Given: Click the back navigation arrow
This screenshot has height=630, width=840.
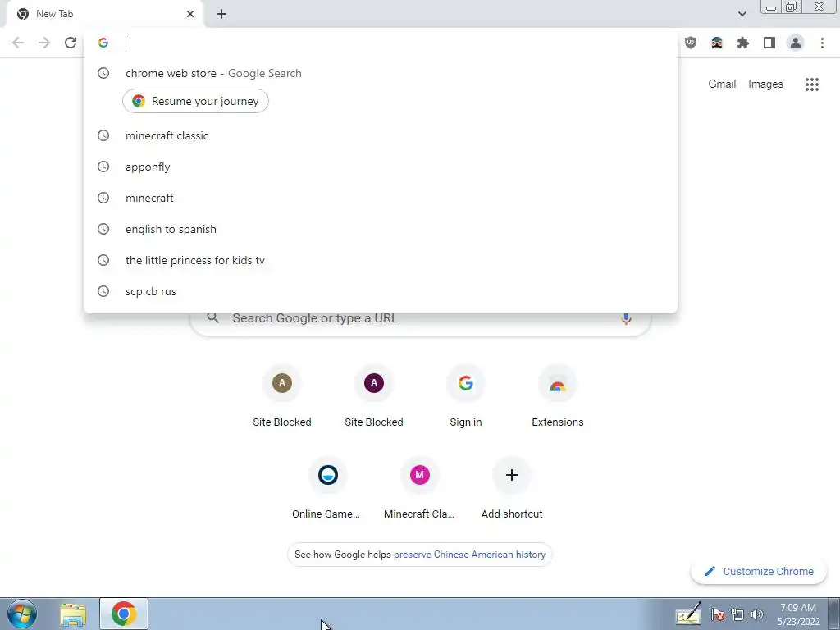Looking at the screenshot, I should [x=18, y=43].
